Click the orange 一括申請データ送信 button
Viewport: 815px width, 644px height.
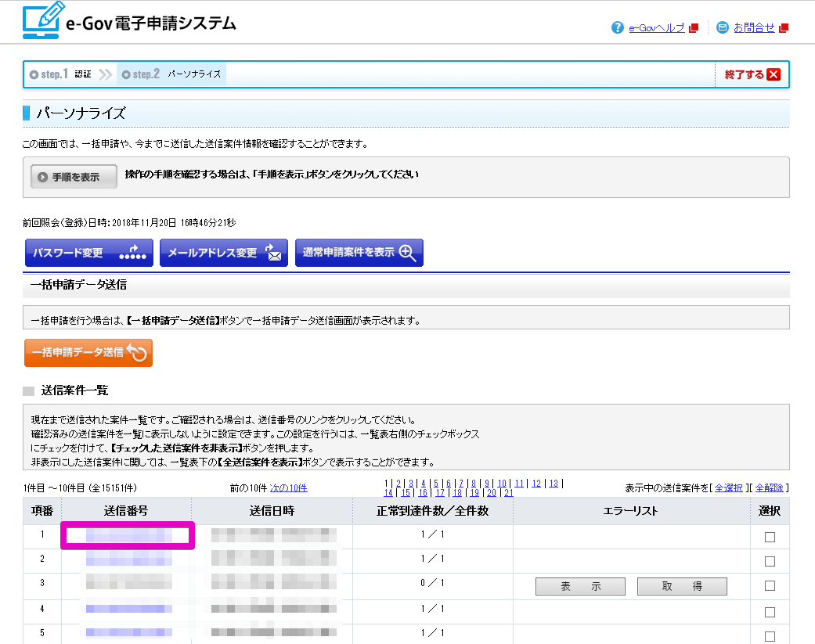tap(88, 353)
